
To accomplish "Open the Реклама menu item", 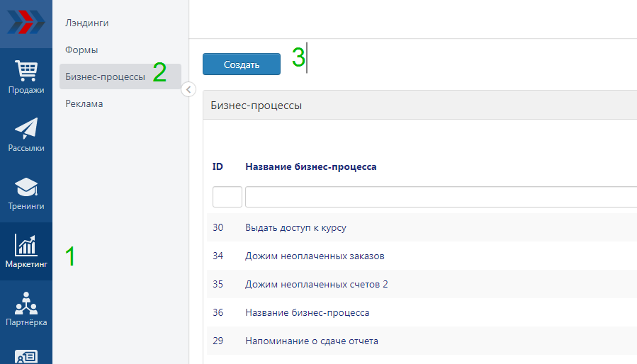I will pos(84,103).
